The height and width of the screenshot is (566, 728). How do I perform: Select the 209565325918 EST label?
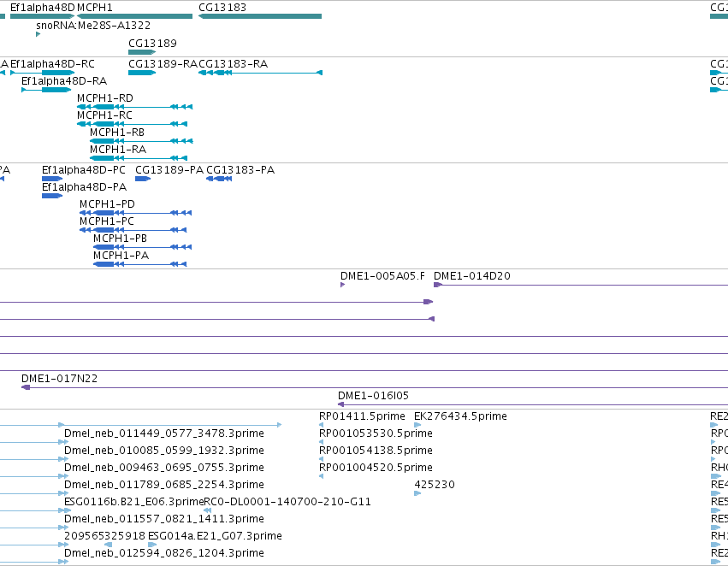click(105, 536)
